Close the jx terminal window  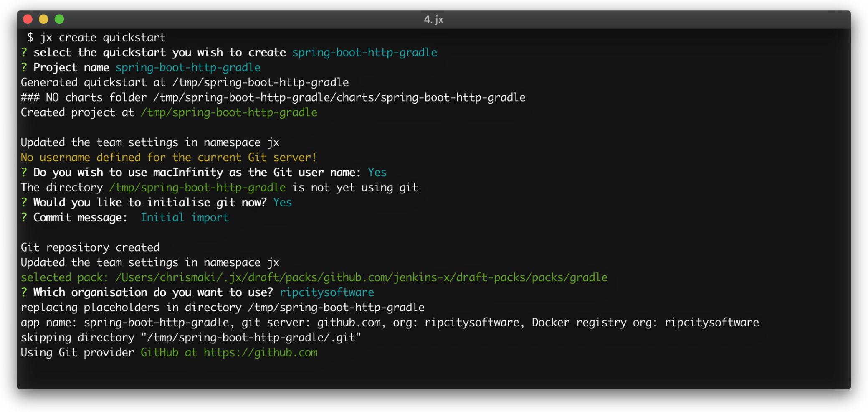coord(28,19)
